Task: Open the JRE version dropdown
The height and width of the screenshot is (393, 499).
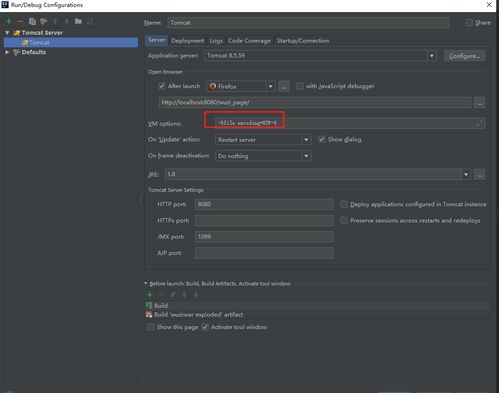Action: 466,174
